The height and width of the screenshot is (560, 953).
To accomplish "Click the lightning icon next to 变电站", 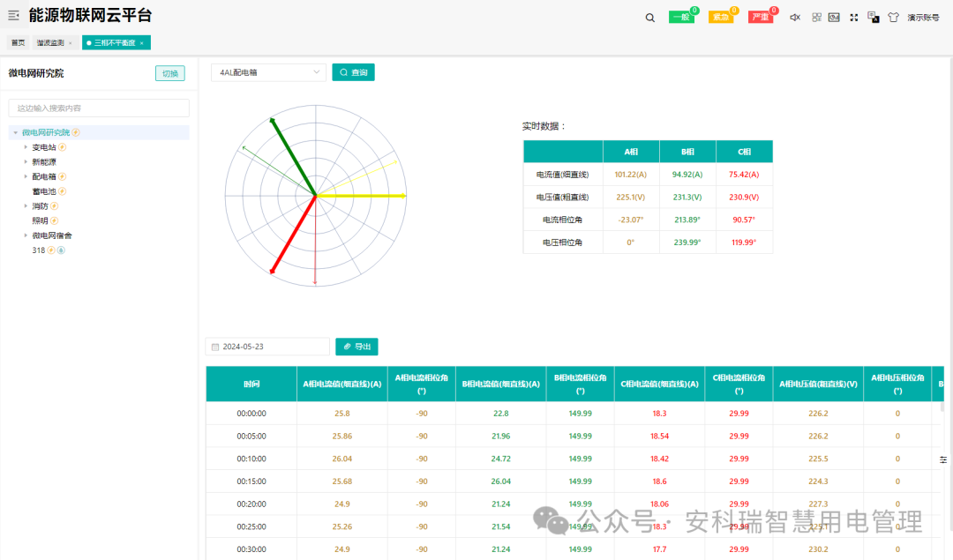I will 62,147.
